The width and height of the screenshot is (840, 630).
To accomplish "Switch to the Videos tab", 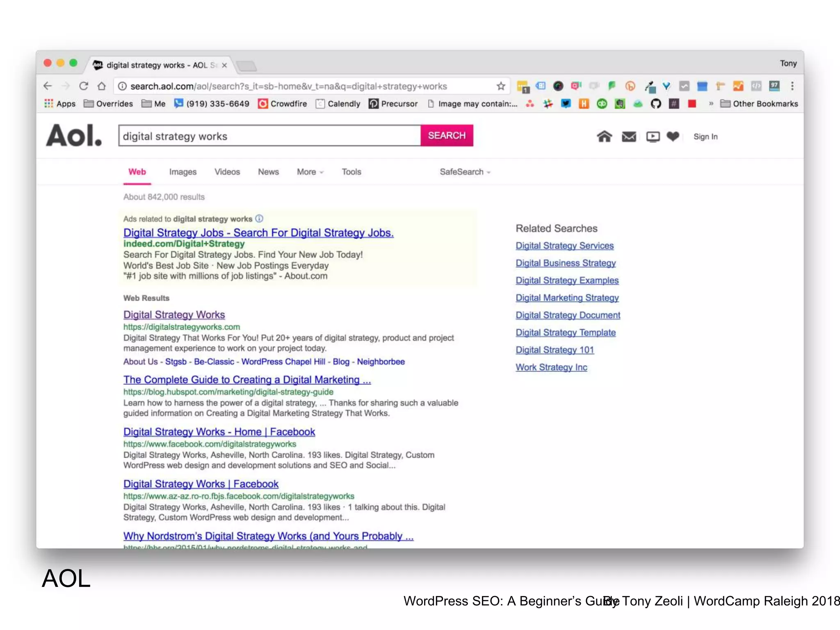I will [227, 172].
